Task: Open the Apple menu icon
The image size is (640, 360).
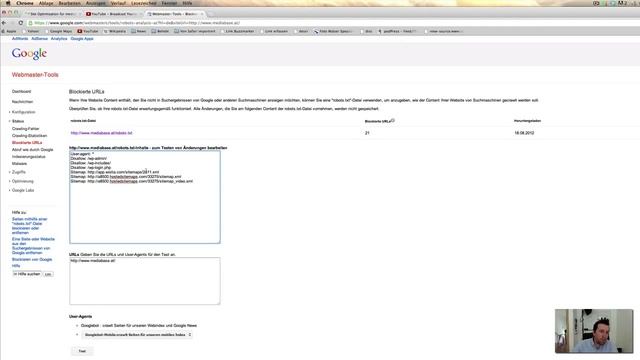Action: pos(8,3)
